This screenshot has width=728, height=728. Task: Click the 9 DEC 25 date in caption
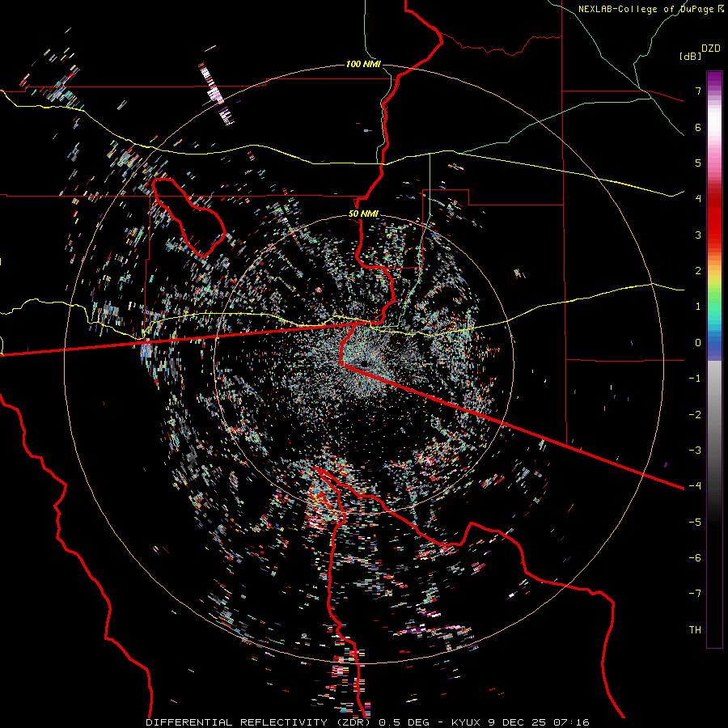tap(518, 722)
